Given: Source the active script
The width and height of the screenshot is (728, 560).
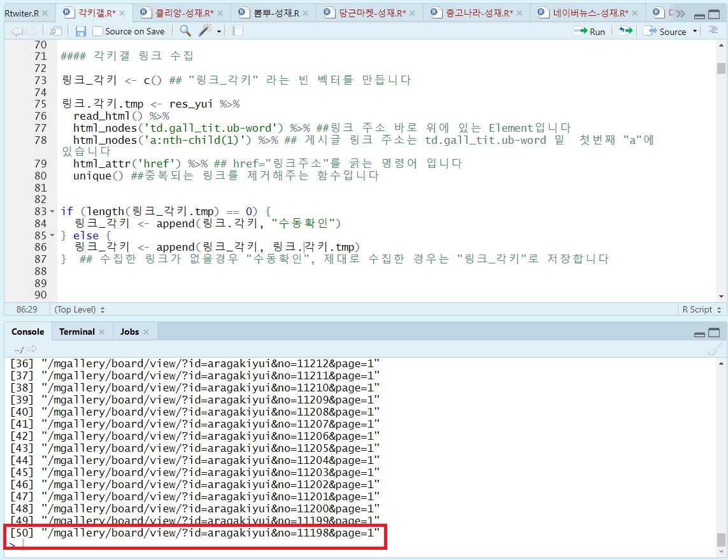Looking at the screenshot, I should click(x=667, y=31).
